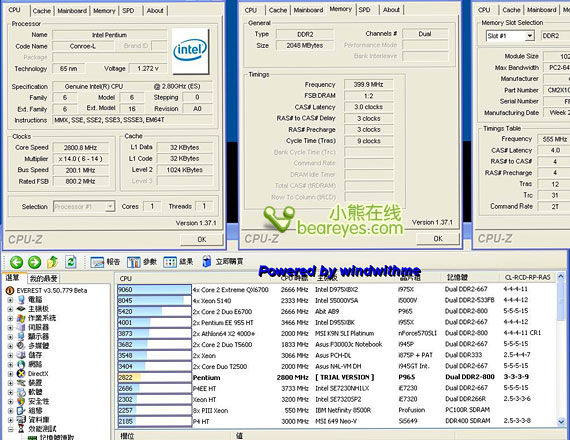This screenshot has height=440, width=570.
Task: Click the Refresh icon in EVEREST toolbar
Action: coord(71,262)
